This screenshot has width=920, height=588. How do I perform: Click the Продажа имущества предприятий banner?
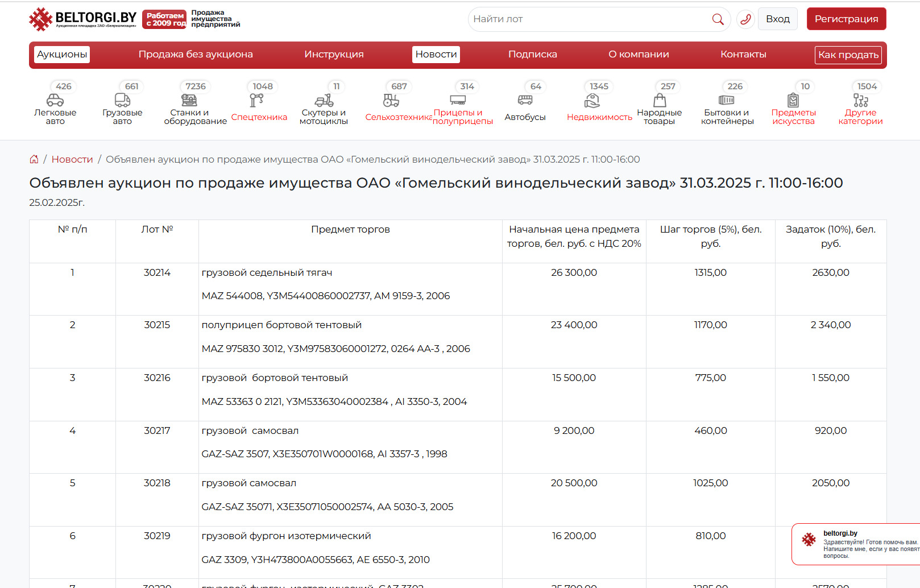tap(216, 19)
